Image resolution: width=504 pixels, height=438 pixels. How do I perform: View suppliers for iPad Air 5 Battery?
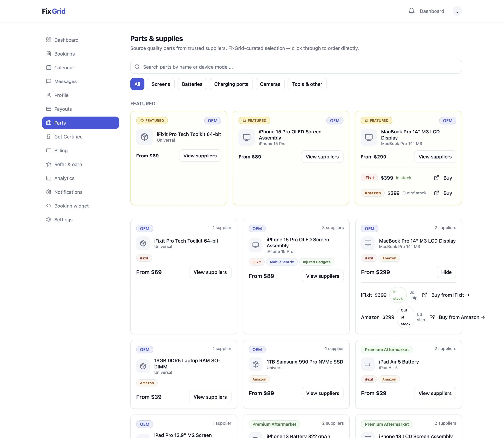coord(435,393)
